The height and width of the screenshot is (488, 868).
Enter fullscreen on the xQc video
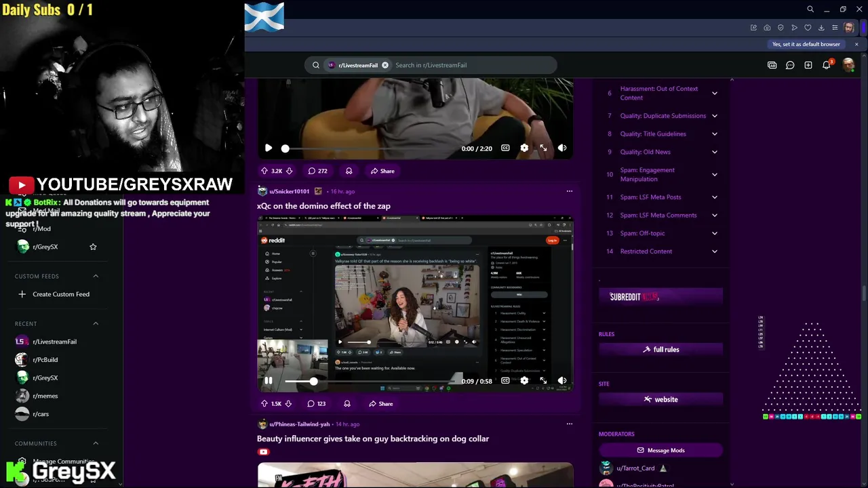[x=543, y=381]
